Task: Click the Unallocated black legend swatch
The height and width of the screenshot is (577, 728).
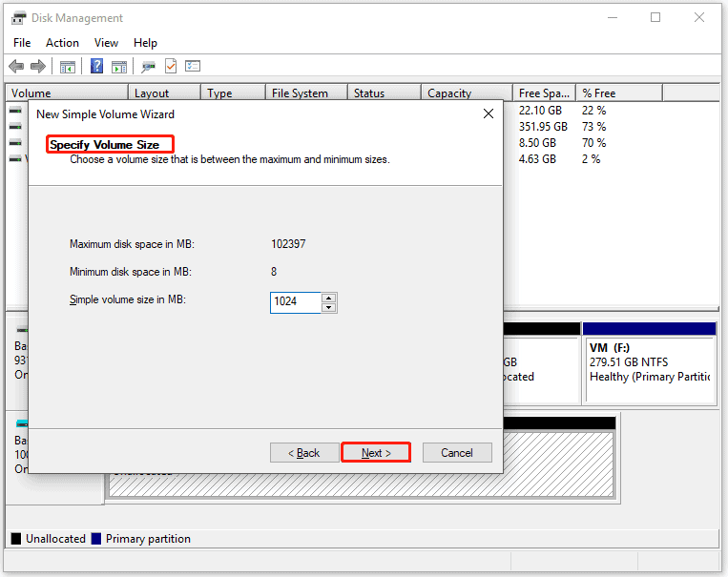Action: pos(16,539)
